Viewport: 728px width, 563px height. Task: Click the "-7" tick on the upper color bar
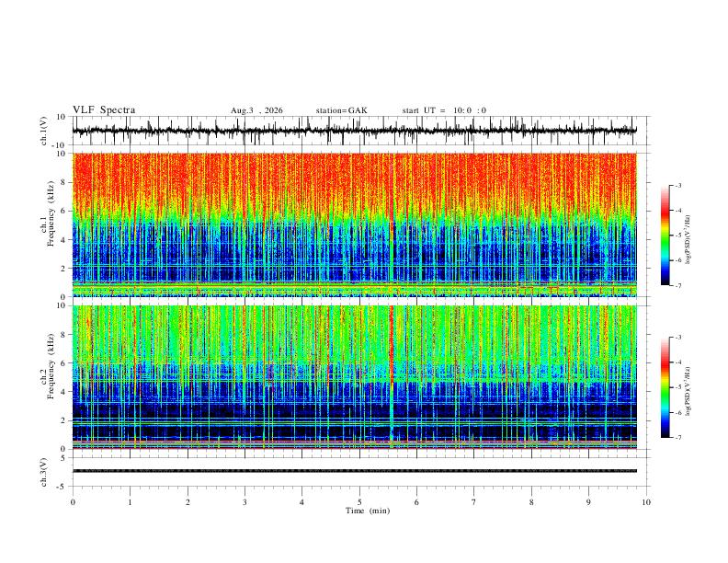(x=677, y=286)
